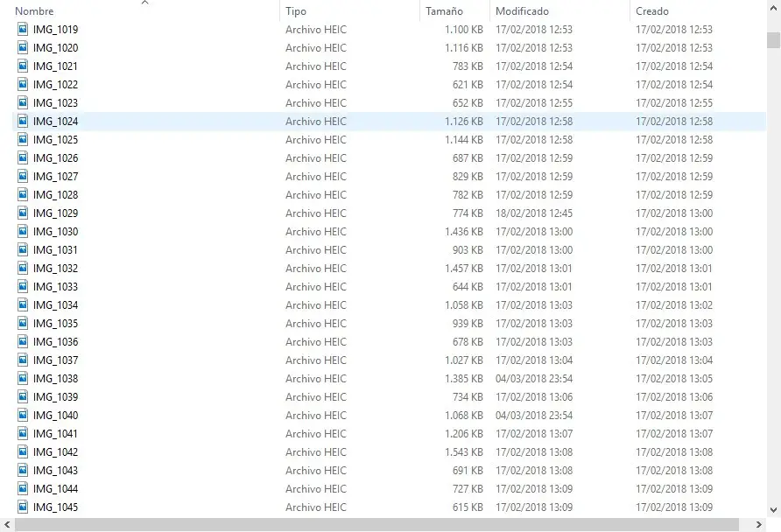Screen dimensions: 781x532
Task: Click created date 17/02/2018 13:02
Action: tap(674, 304)
